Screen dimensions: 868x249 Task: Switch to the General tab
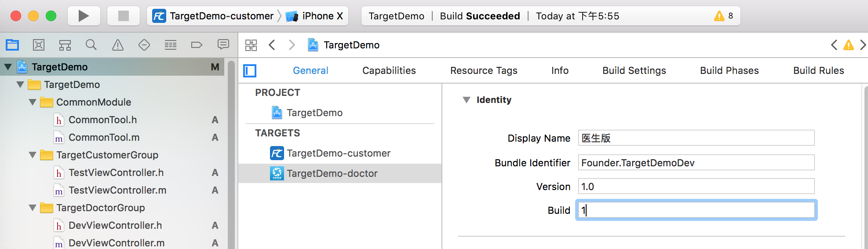click(x=310, y=70)
